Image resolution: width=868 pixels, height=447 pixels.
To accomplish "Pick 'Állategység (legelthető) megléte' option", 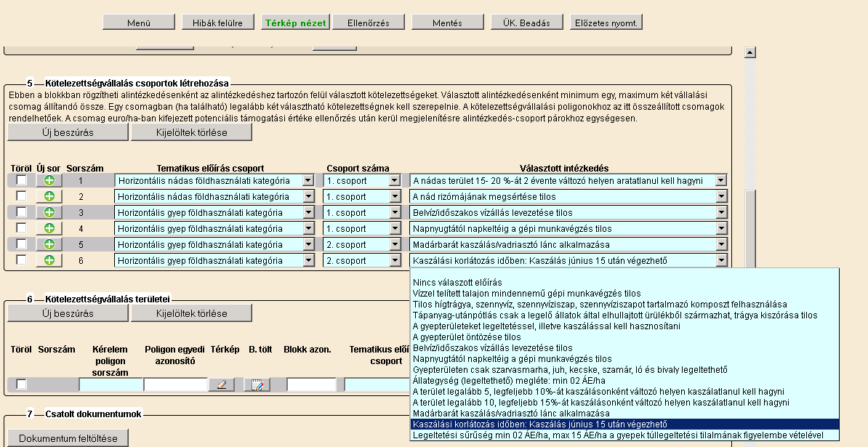I will point(624,381).
